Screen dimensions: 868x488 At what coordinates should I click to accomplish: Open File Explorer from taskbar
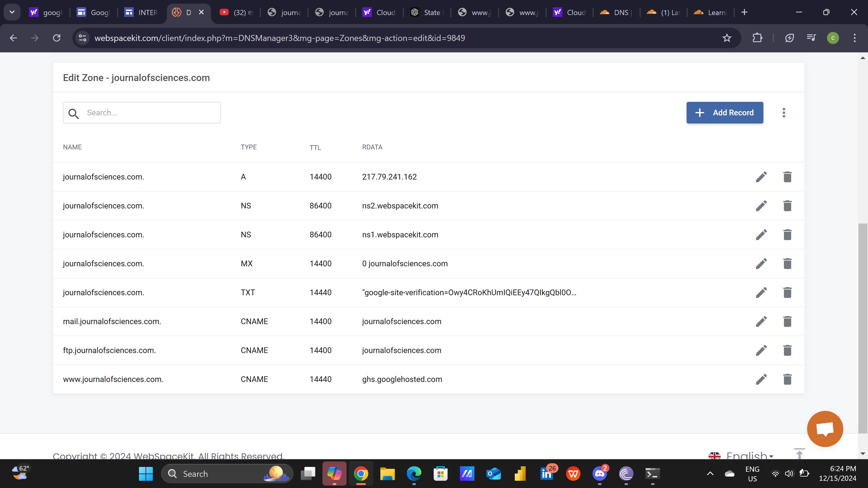387,474
